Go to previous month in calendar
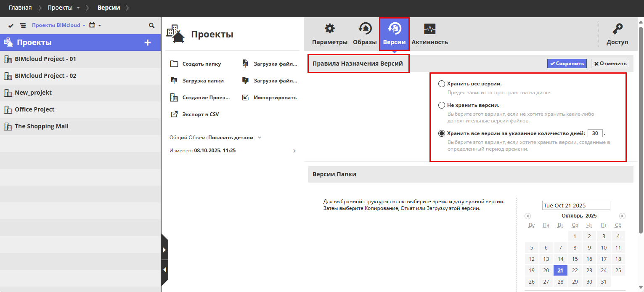Viewport: 644px width, 292px height. [x=527, y=216]
